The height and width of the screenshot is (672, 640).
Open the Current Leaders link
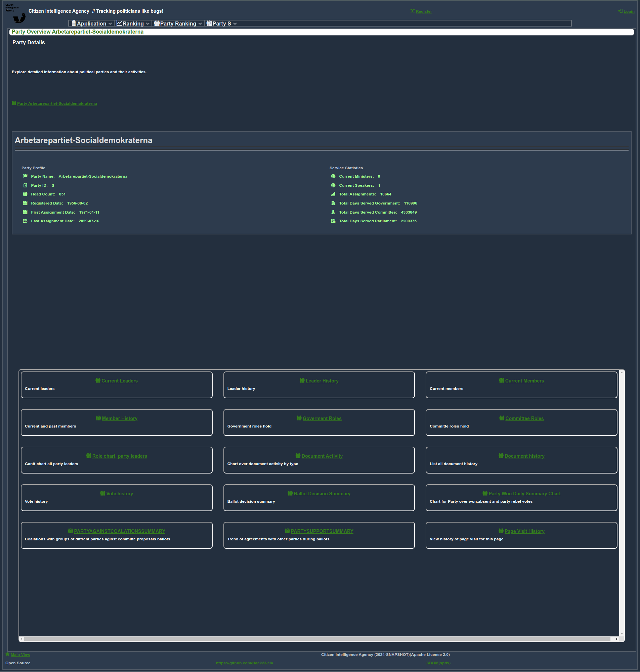coord(120,381)
